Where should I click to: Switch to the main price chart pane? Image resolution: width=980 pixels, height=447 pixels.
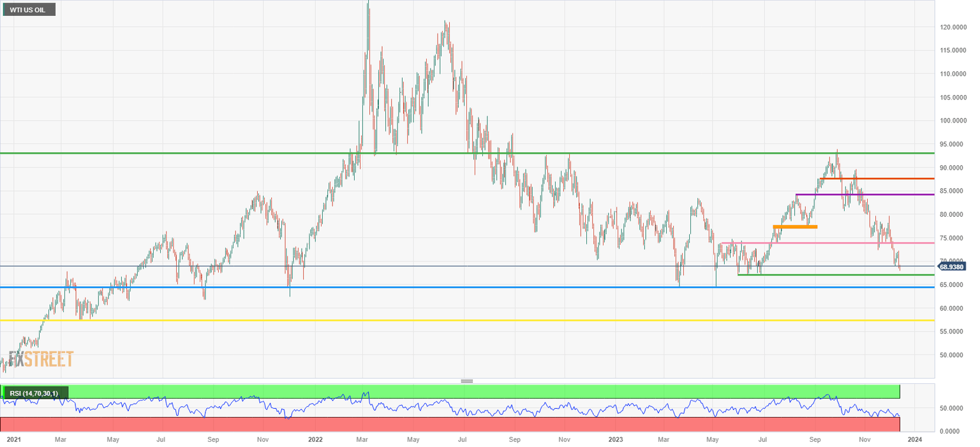pyautogui.click(x=485, y=191)
